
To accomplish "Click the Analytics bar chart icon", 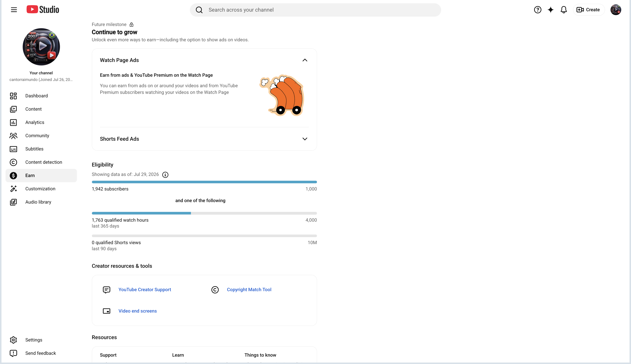I will point(13,122).
